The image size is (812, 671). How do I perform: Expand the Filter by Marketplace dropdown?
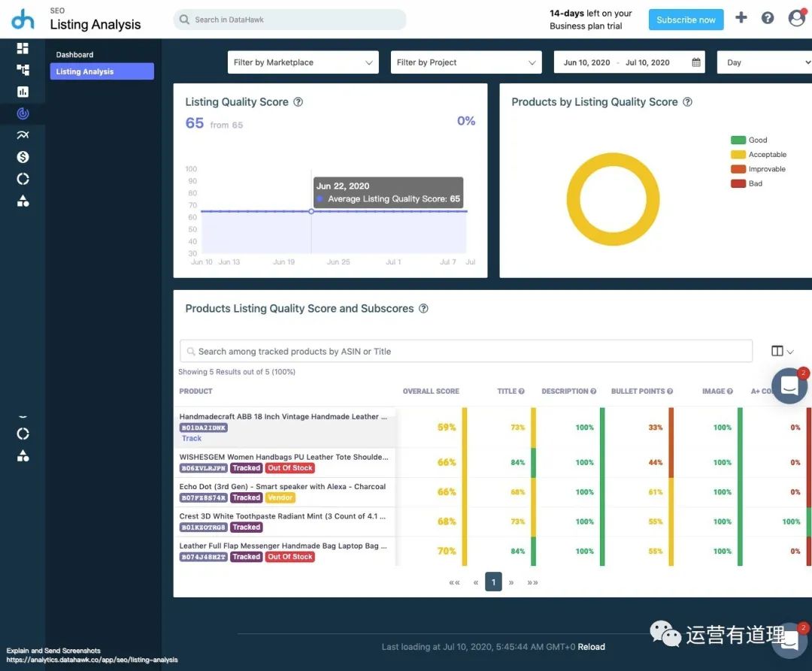[303, 62]
